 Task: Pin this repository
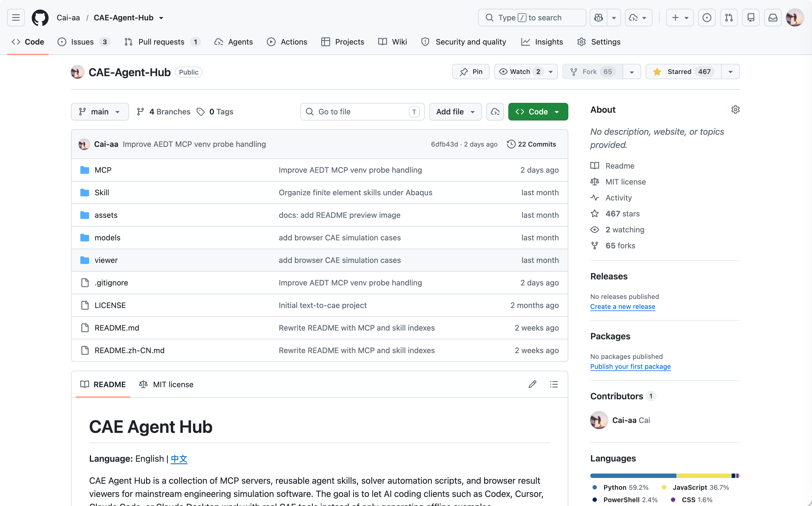pyautogui.click(x=471, y=71)
